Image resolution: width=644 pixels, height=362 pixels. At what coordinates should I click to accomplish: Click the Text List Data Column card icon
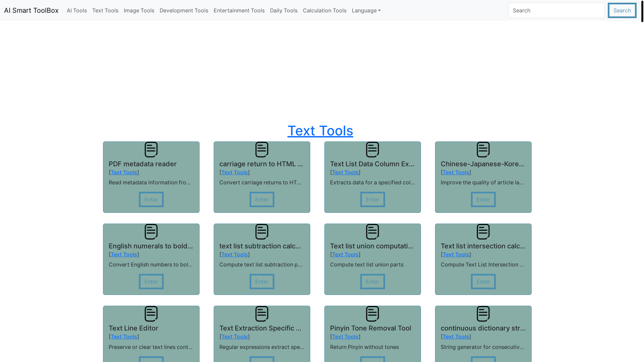coord(372,149)
